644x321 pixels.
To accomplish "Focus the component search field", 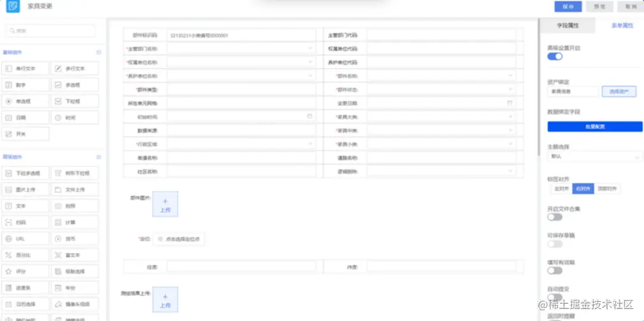I will tap(51, 31).
